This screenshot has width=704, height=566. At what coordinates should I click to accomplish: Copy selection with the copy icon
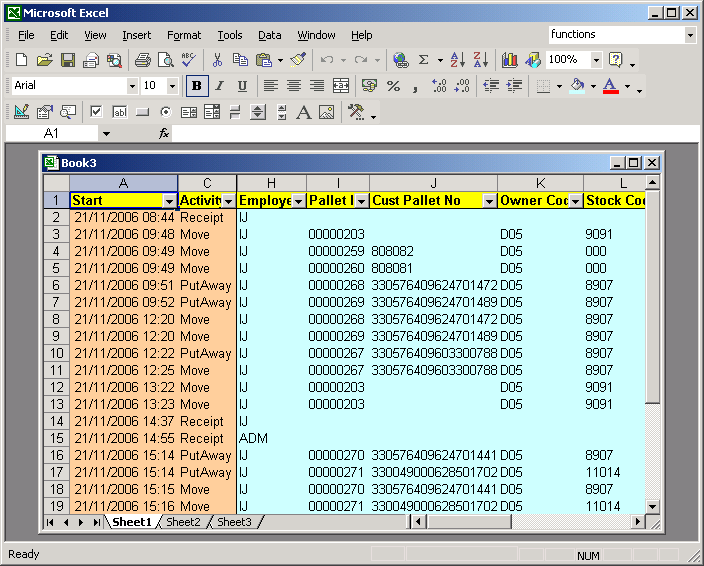tap(240, 60)
